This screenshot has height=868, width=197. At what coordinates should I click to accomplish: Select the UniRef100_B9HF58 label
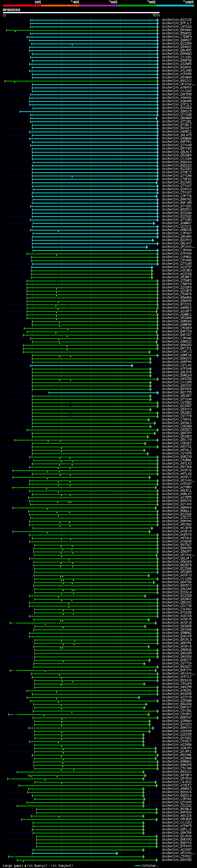(177, 61)
